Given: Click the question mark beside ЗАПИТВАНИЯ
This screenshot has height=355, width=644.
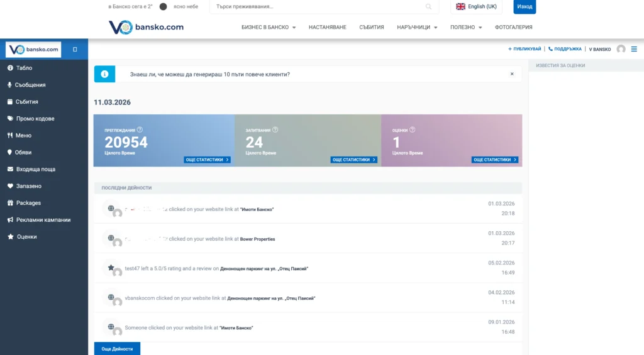Looking at the screenshot, I should tap(275, 129).
